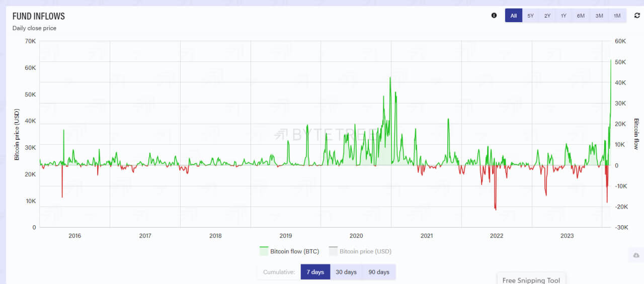Select the All time range
Screen dimensions: 644x284
[514, 16]
